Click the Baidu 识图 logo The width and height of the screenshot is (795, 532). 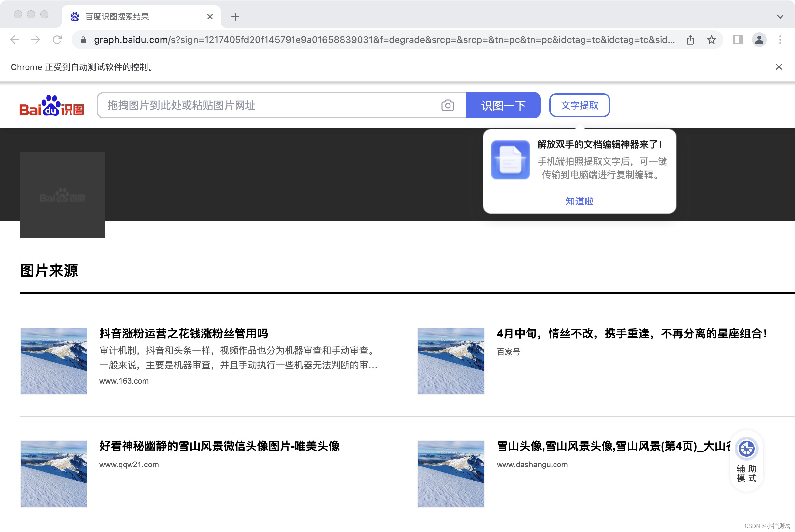coord(52,106)
